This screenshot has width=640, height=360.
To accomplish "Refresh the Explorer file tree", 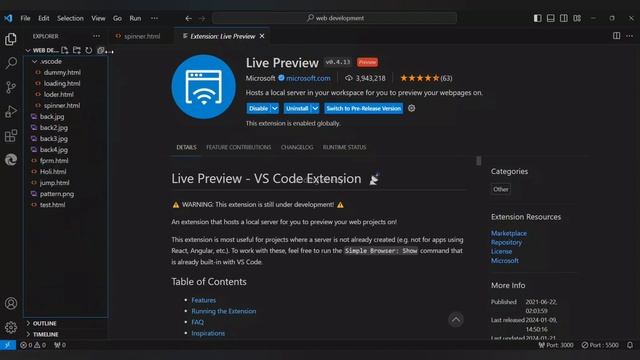I will 89,50.
